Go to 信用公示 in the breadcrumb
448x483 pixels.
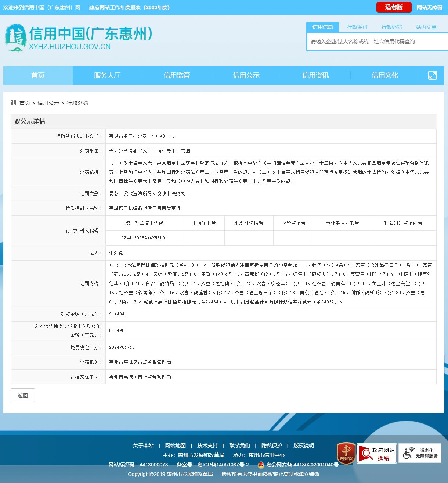click(x=48, y=103)
